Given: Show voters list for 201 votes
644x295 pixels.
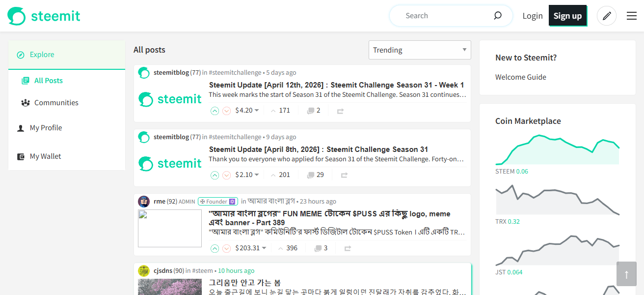Looking at the screenshot, I should [280, 175].
